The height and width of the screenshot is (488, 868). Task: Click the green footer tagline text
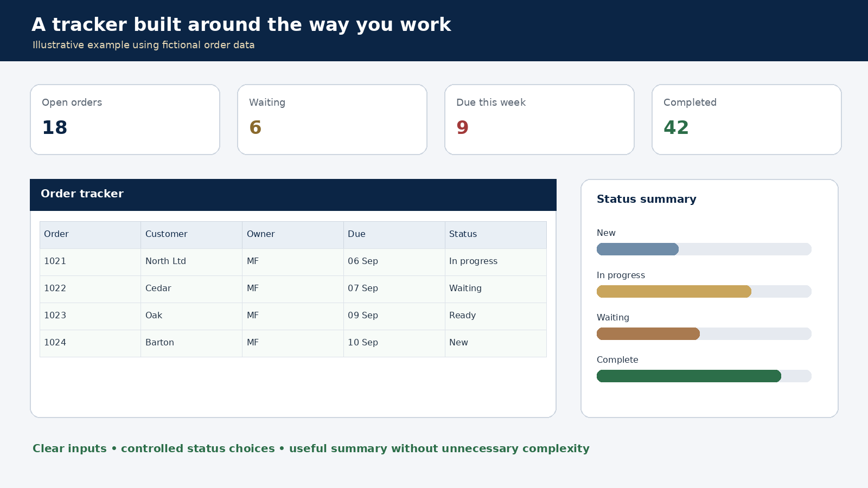pos(311,448)
